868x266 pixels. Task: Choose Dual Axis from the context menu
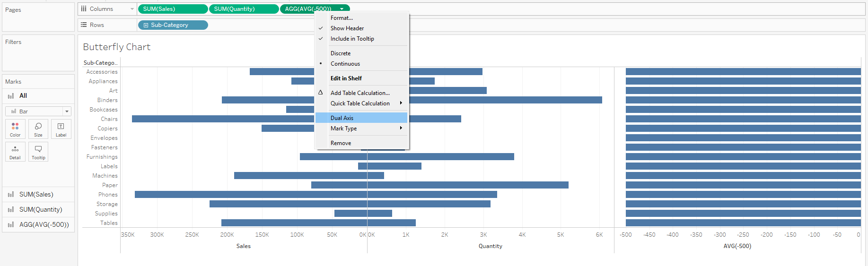[342, 118]
